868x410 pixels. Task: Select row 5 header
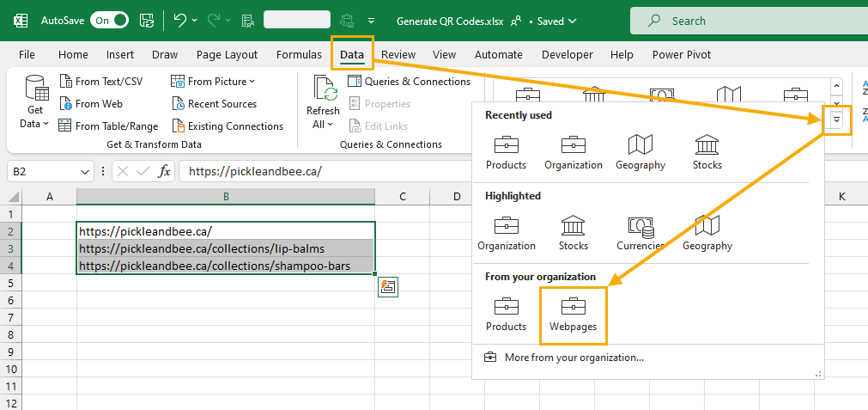[x=11, y=284]
